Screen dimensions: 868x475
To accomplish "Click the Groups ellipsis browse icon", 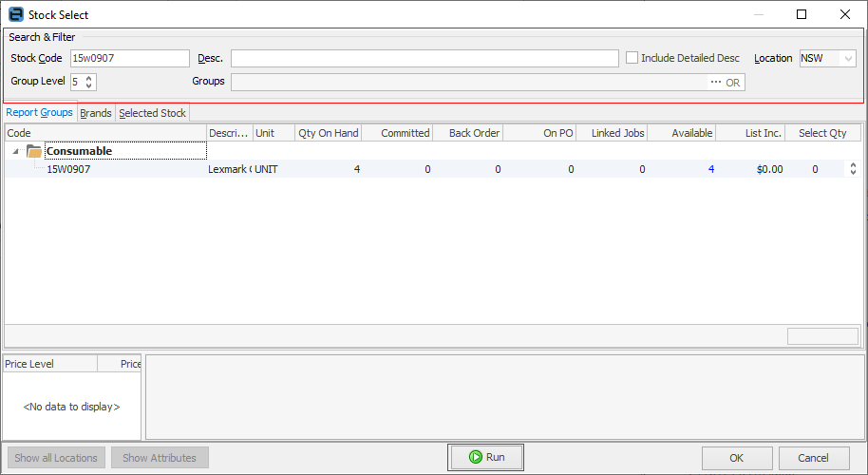I will coord(715,82).
